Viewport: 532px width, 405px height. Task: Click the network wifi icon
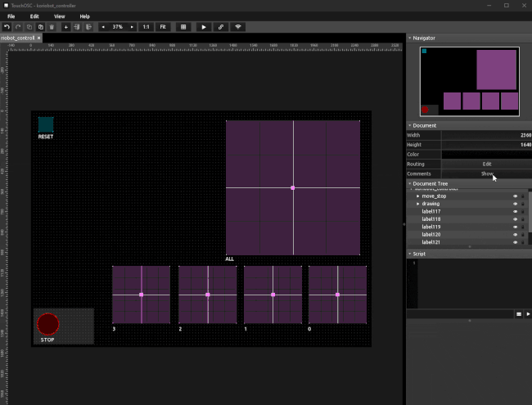point(238,27)
